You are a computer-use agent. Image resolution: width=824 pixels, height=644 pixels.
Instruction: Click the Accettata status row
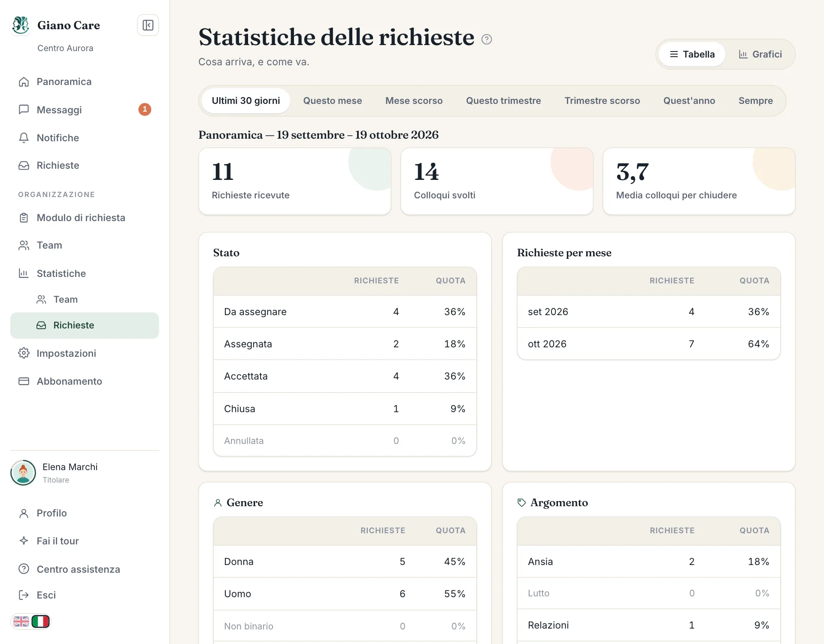pyautogui.click(x=345, y=376)
